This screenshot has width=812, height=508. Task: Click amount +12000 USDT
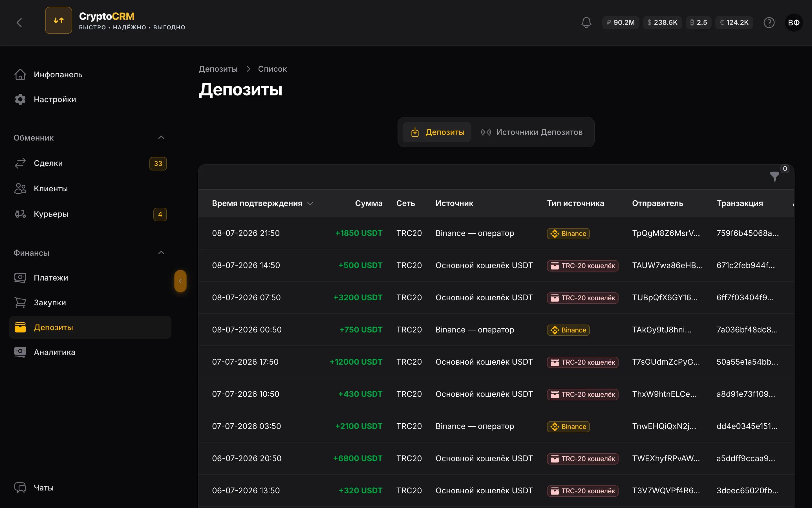pyautogui.click(x=356, y=362)
